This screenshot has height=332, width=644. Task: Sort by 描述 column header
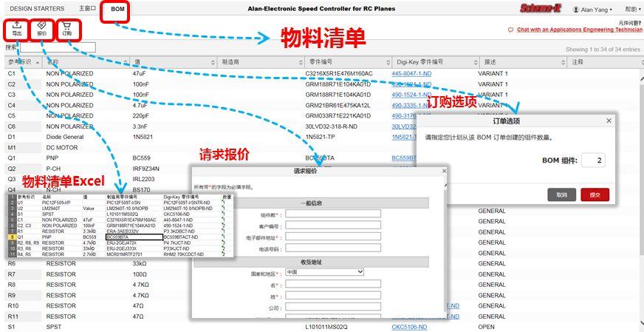coord(522,62)
